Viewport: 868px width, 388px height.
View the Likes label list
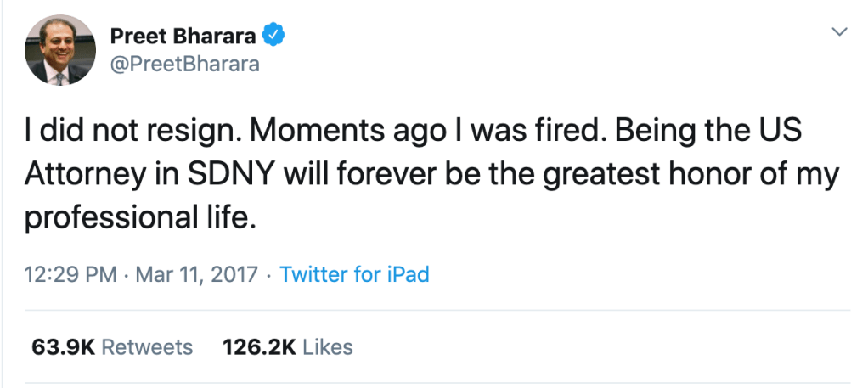pos(328,347)
